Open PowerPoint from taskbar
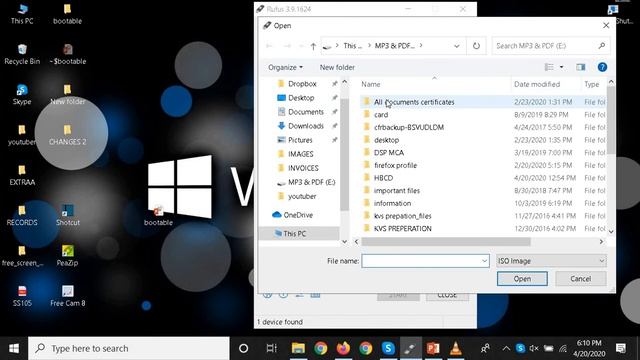This screenshot has width=640, height=360. point(433,348)
